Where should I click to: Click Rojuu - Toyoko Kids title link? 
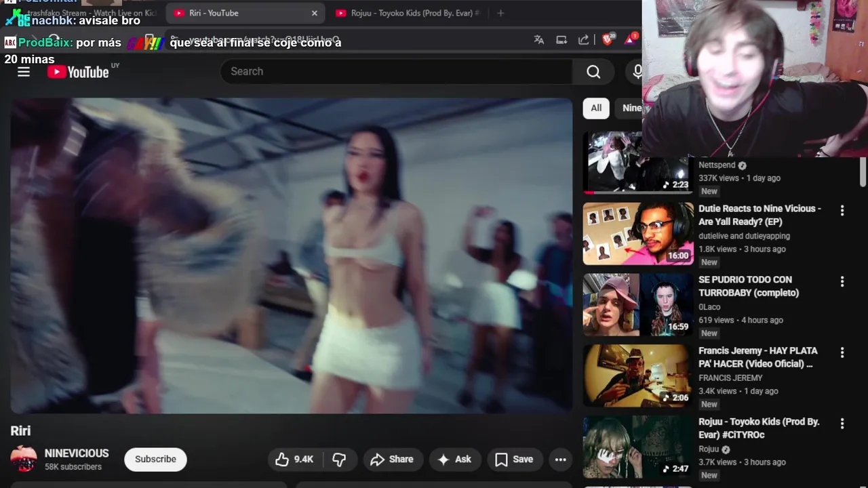point(759,429)
